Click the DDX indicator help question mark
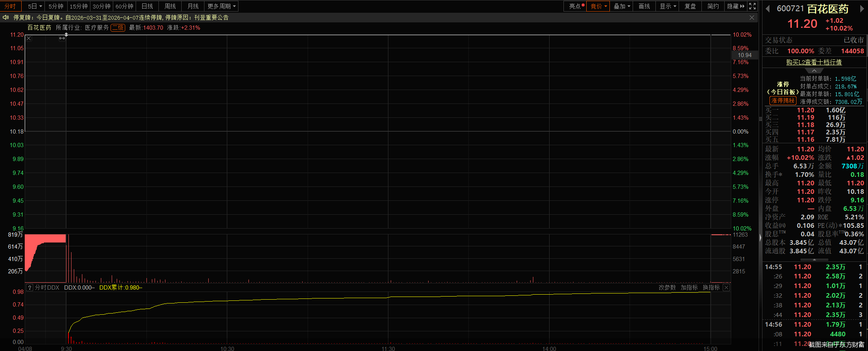 pos(30,287)
